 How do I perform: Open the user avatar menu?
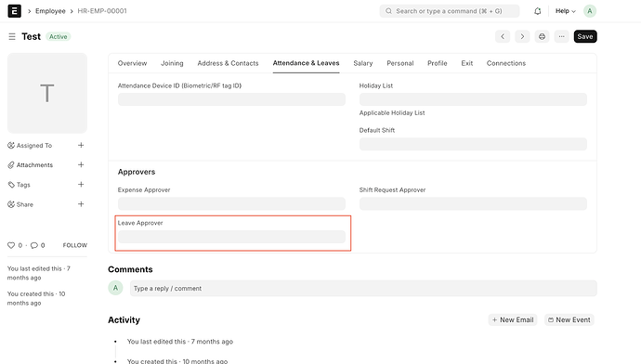coord(590,11)
